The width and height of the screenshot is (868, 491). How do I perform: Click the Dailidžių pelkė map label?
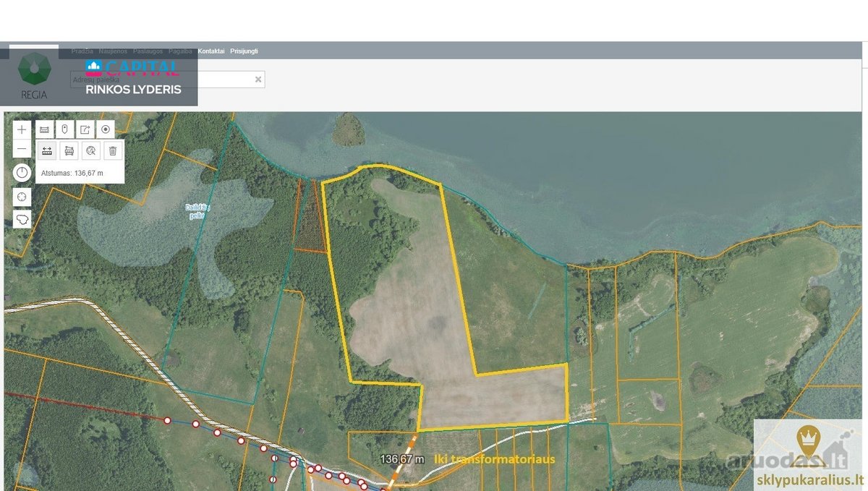coord(197,211)
